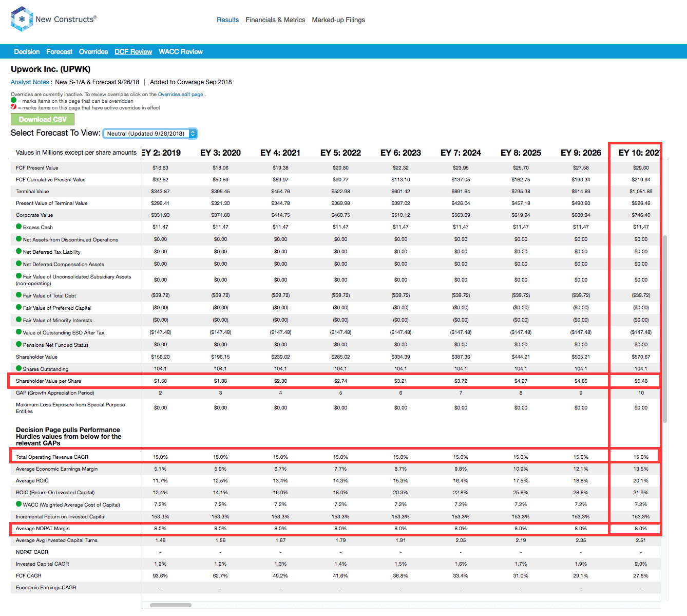Open the Financials & Metrics tab

(x=275, y=20)
